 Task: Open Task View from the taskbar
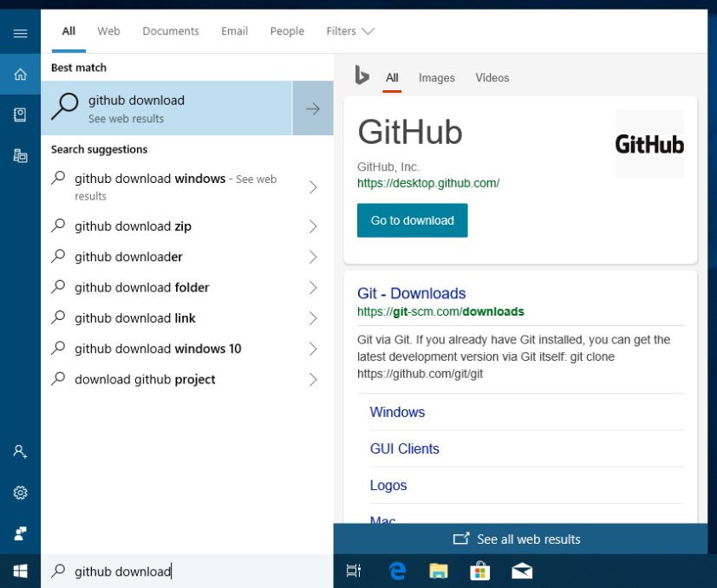tap(353, 571)
